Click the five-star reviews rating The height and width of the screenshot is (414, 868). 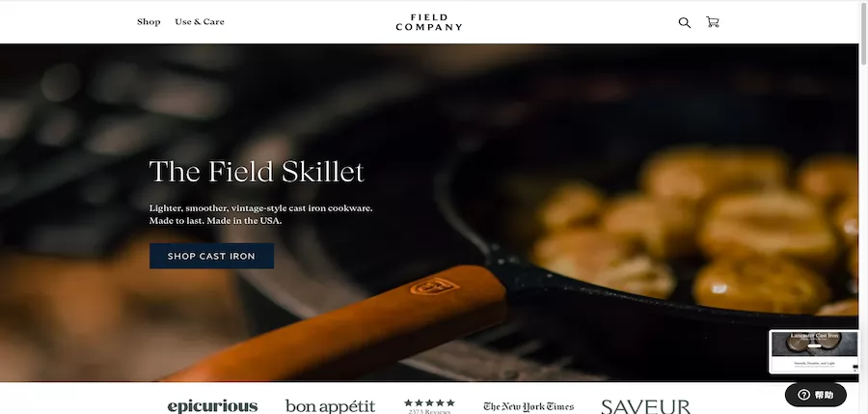(x=429, y=403)
